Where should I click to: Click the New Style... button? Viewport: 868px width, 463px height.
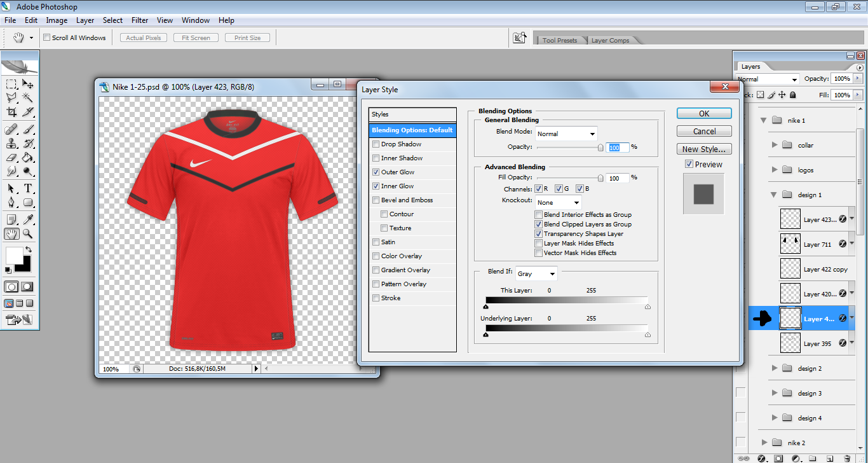coord(704,149)
